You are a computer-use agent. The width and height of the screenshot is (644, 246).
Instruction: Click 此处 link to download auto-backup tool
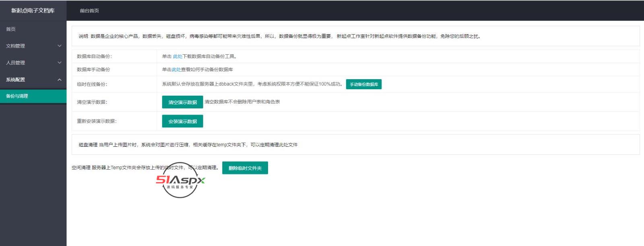(x=178, y=57)
